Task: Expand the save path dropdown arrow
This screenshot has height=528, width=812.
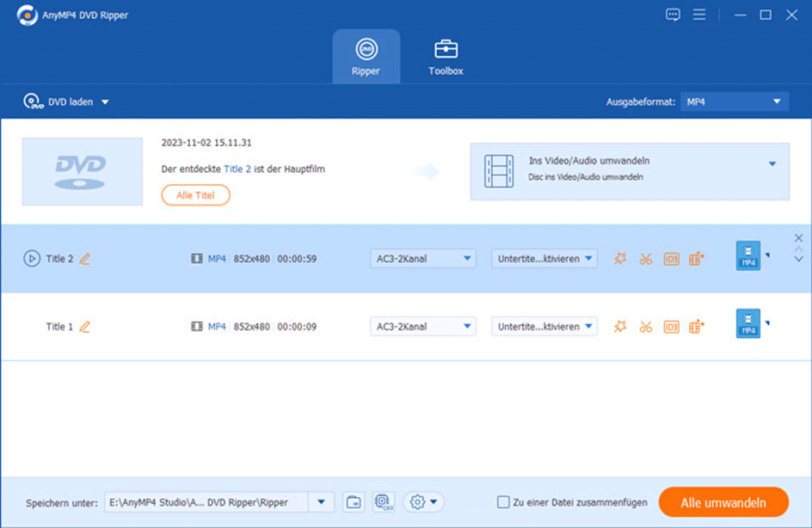Action: coord(321,502)
